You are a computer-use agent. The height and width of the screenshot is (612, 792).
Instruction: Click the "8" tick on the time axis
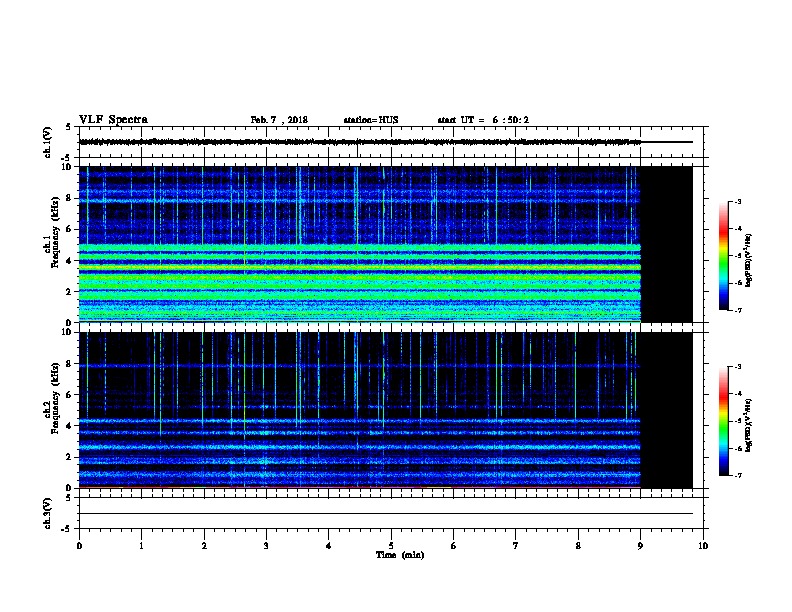[578, 545]
